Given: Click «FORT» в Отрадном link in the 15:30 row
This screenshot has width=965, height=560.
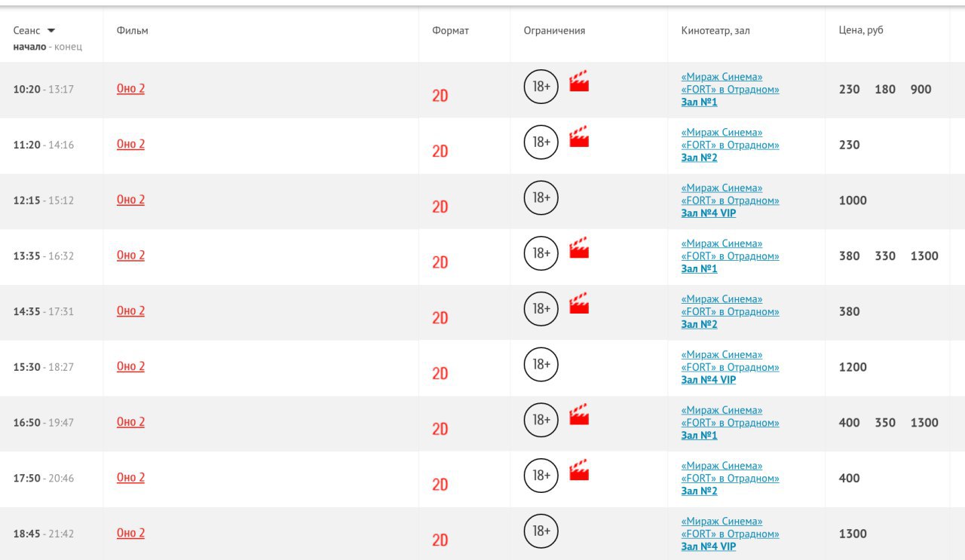Looking at the screenshot, I should click(x=731, y=367).
